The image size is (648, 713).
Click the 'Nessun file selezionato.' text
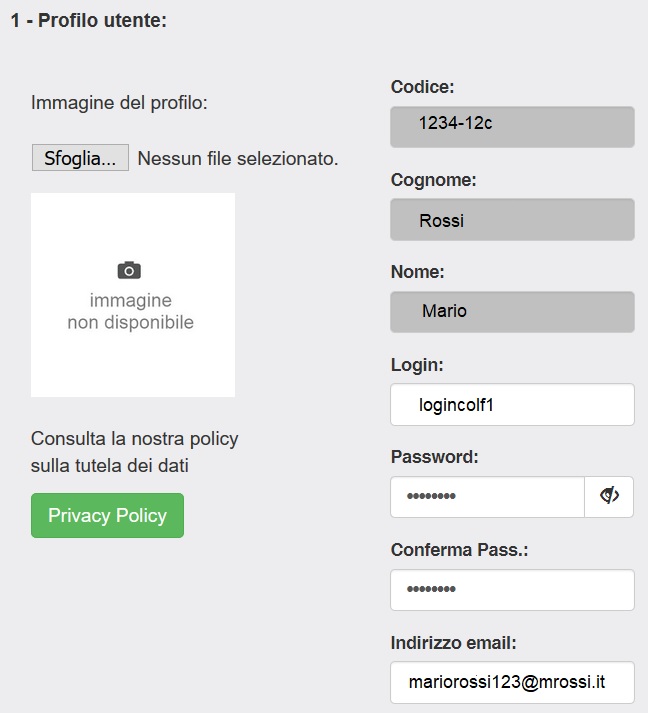pyautogui.click(x=238, y=158)
